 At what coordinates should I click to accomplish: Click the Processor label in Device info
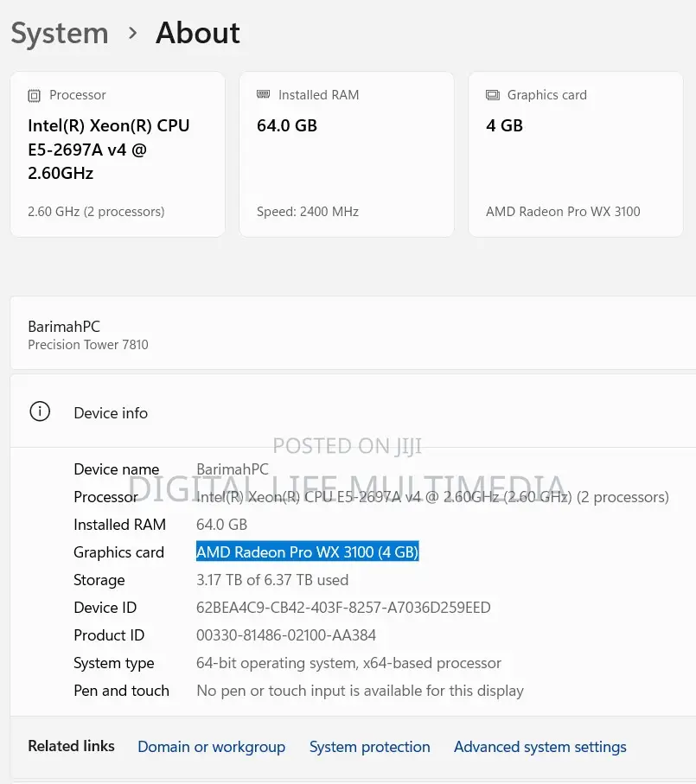[x=105, y=497]
